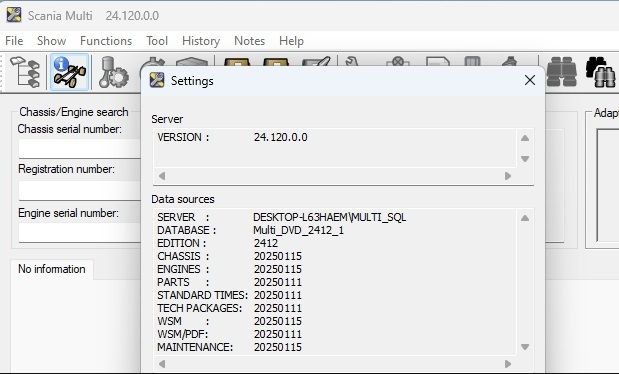Click the Server box scroll right arrow
This screenshot has width=619, height=374.
point(508,176)
